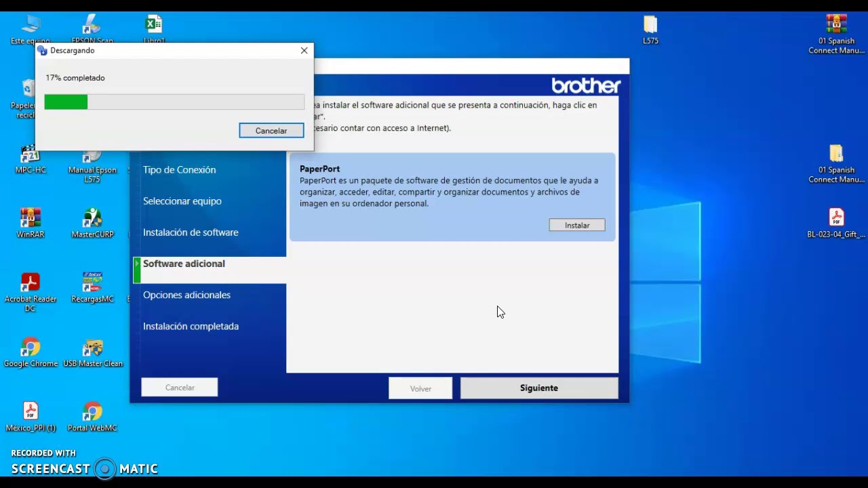Cancel the download in Descargando dialog
Viewport: 868px width, 488px height.
point(271,131)
